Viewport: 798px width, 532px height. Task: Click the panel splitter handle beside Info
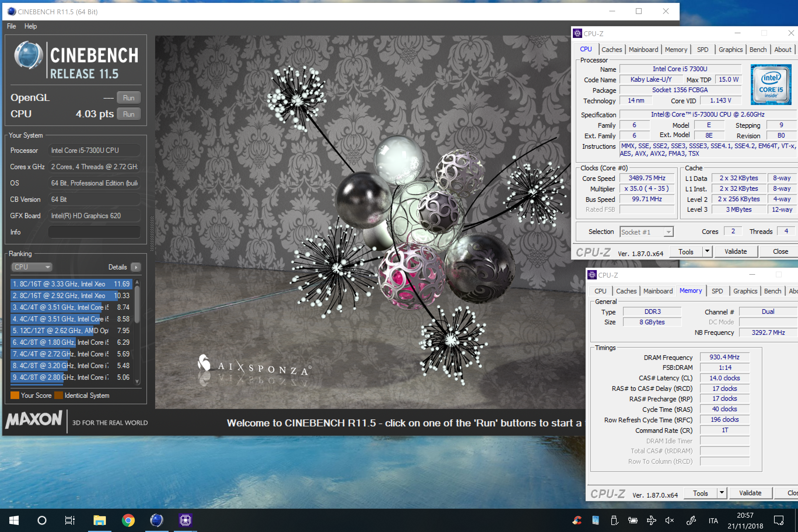(x=152, y=234)
